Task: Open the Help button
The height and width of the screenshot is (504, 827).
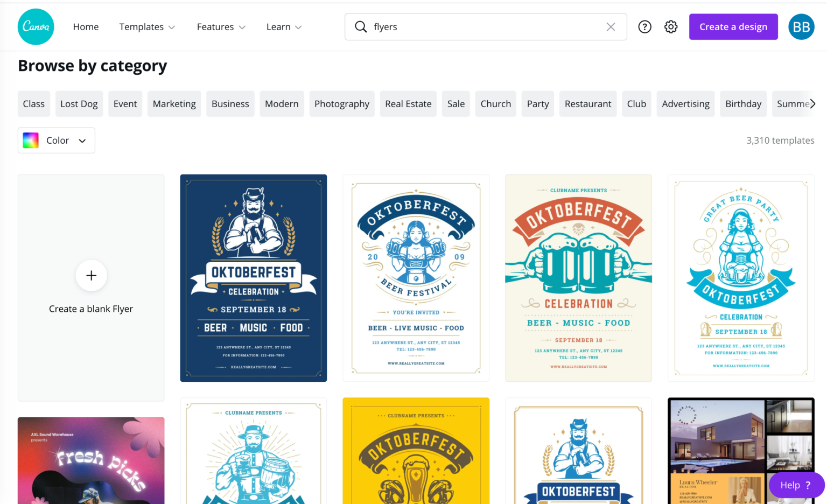Action: pos(796,485)
